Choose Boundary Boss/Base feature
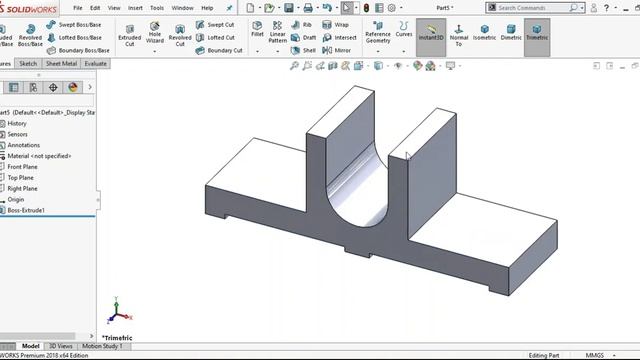This screenshot has width=640, height=360. pos(78,51)
